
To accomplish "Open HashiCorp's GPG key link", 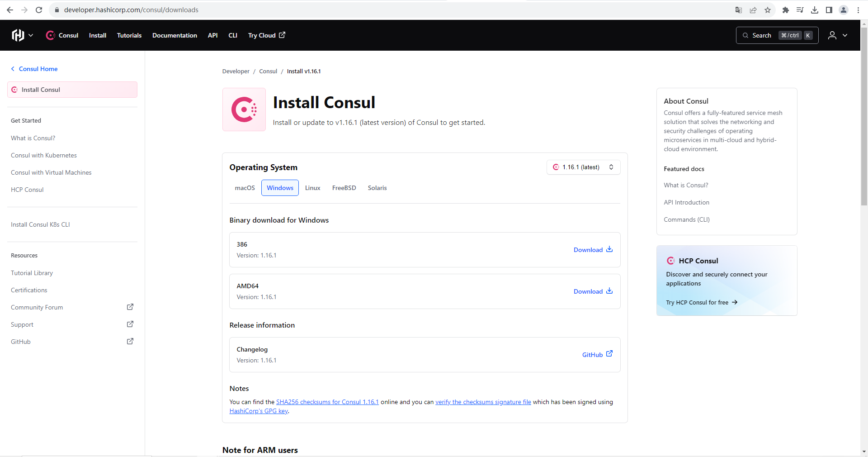I will point(259,411).
